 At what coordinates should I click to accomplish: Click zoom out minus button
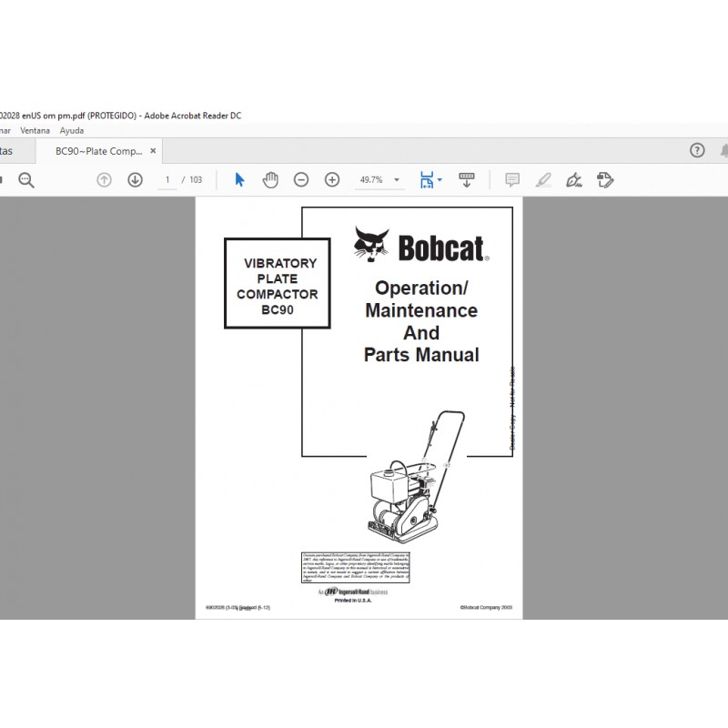(300, 179)
